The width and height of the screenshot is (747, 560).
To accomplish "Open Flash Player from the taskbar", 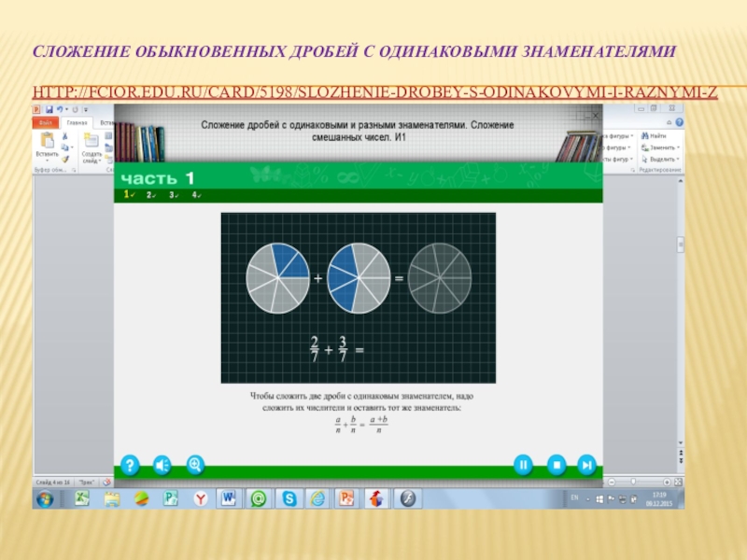I will click(408, 498).
